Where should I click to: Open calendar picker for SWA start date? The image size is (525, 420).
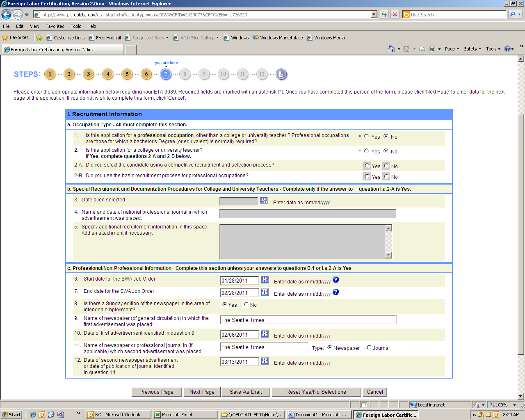coord(265,280)
